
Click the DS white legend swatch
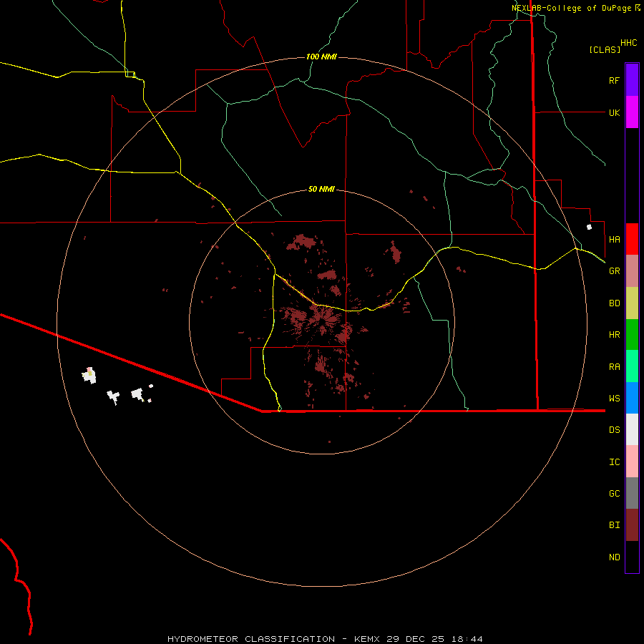632,429
